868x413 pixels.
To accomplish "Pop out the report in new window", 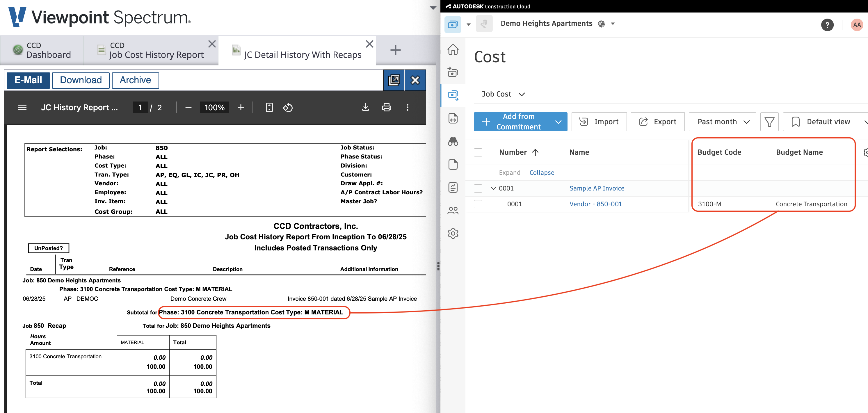I will pyautogui.click(x=394, y=80).
